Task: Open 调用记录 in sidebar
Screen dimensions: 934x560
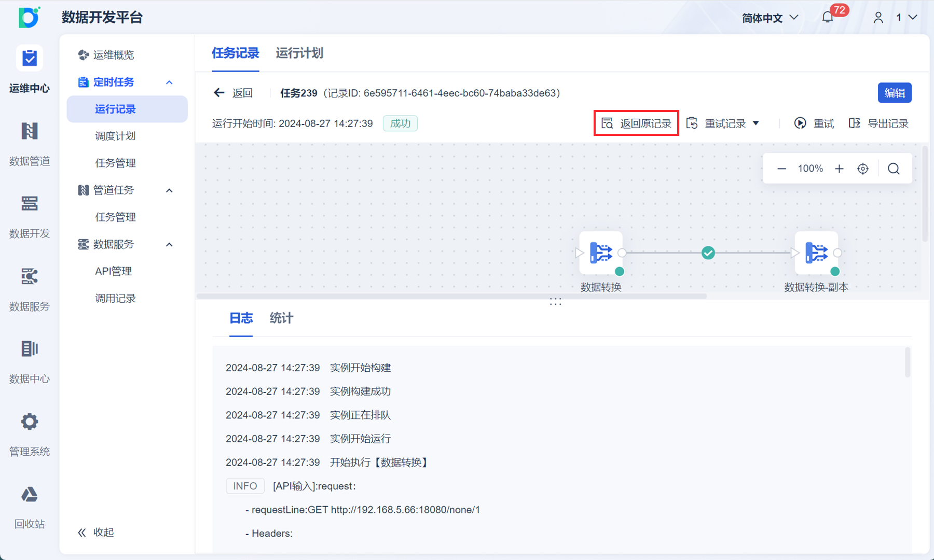Action: point(115,298)
